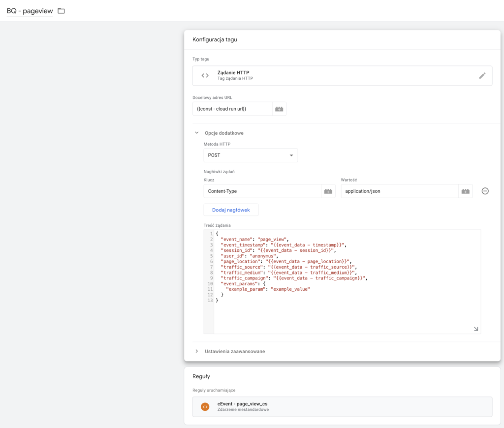The height and width of the screenshot is (428, 504).
Task: Collapse the Opcje dodatkowe section
Action: pyautogui.click(x=197, y=133)
